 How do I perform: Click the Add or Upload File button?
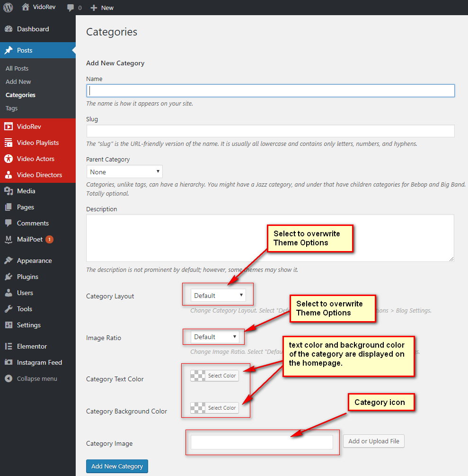pyautogui.click(x=373, y=441)
